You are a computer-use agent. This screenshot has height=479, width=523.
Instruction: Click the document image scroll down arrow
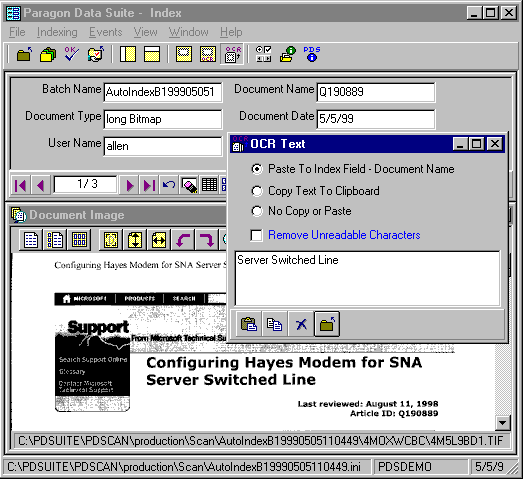[502, 423]
